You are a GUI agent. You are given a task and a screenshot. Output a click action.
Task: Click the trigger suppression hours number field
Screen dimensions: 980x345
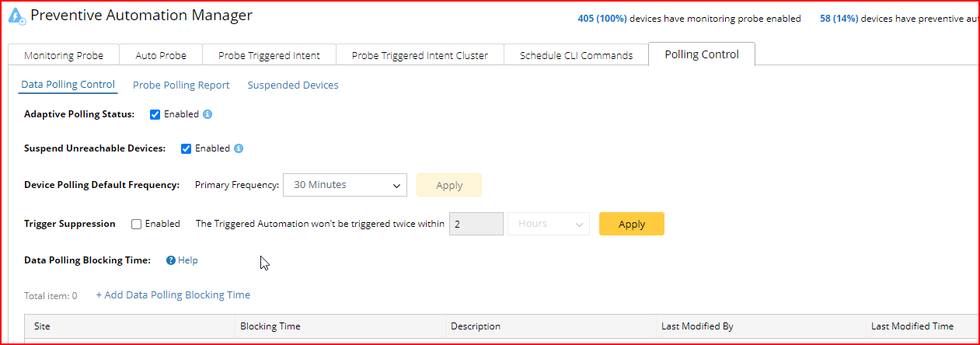[x=476, y=224]
